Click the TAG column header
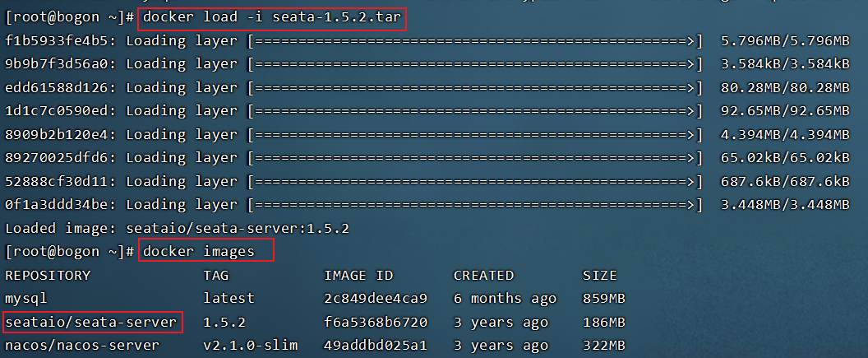 click(x=216, y=276)
